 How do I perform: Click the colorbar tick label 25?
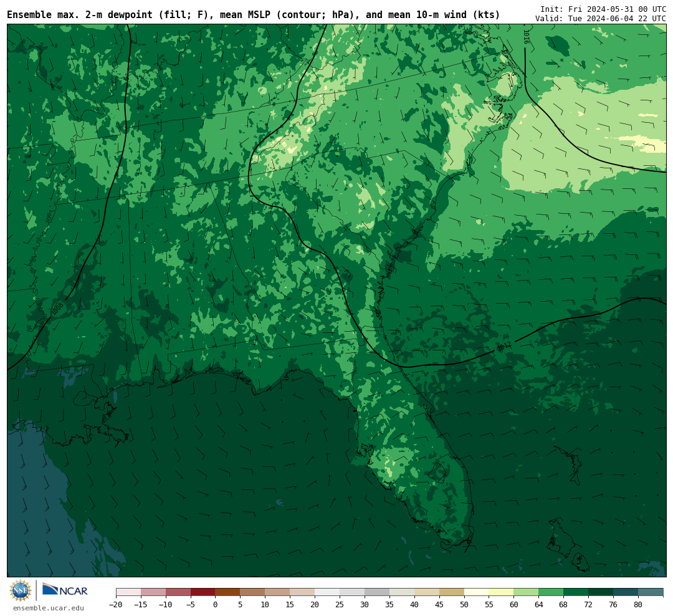pyautogui.click(x=340, y=604)
